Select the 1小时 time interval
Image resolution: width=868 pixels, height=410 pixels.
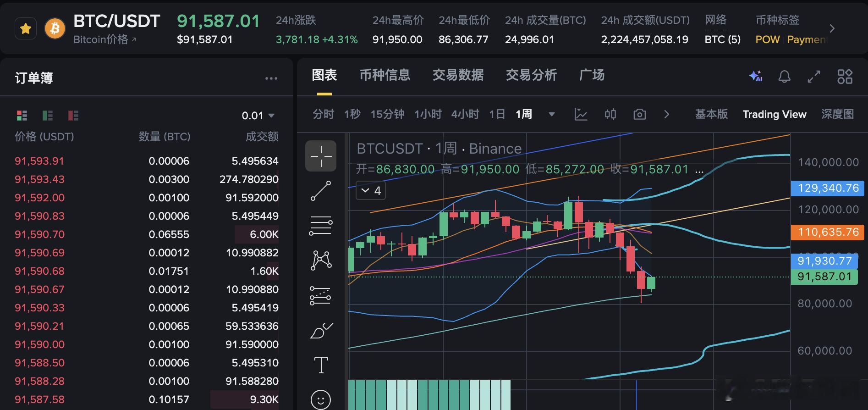[x=428, y=114]
